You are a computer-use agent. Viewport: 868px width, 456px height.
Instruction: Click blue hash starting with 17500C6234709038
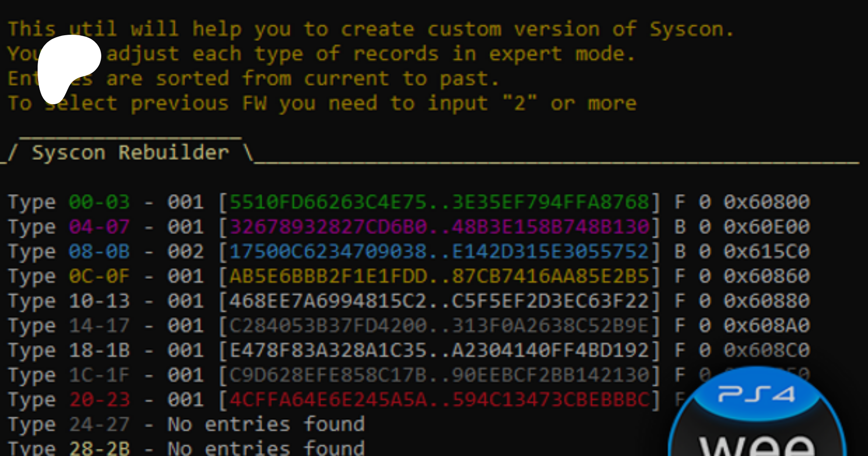[x=439, y=251]
